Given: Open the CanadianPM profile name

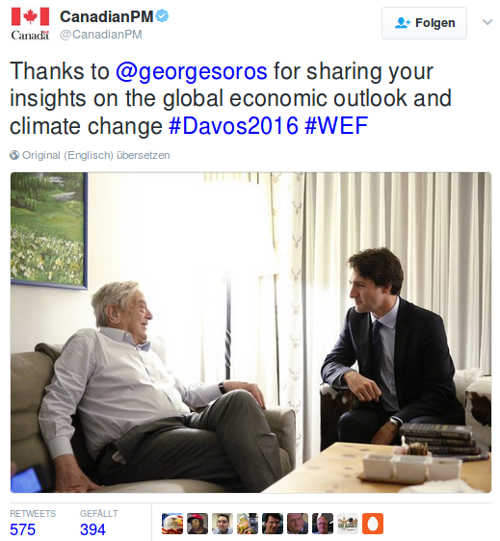Looking at the screenshot, I should pyautogui.click(x=107, y=17).
